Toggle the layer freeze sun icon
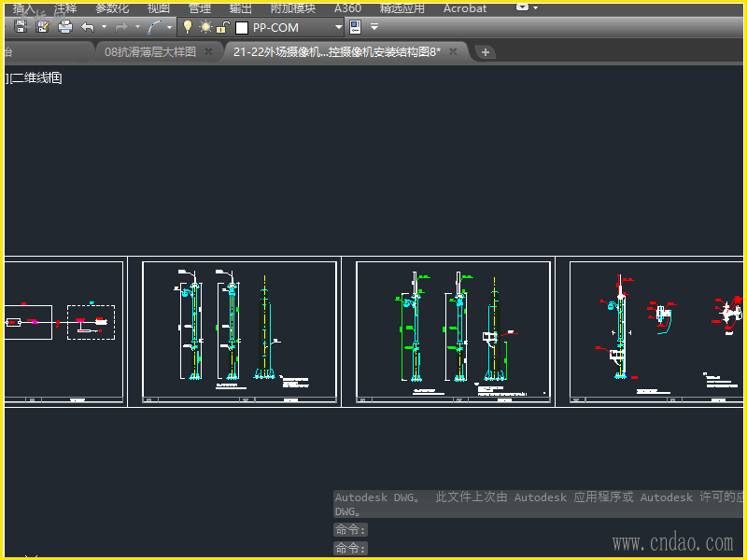Viewport: 747px width, 560px height. coord(205,27)
